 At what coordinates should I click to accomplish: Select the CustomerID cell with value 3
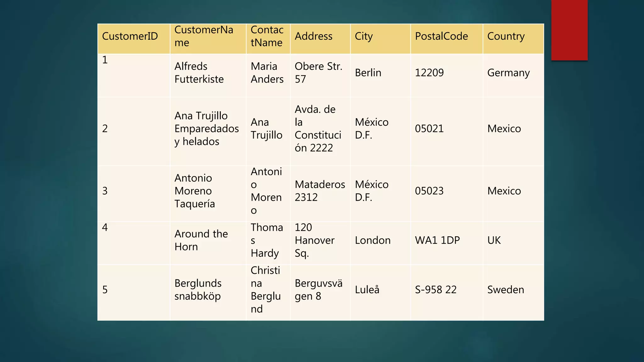point(134,194)
